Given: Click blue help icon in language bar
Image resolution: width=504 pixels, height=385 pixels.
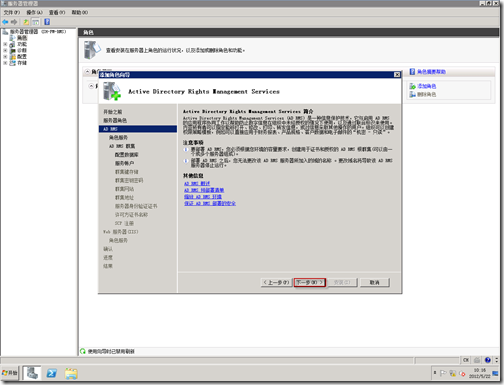Looking at the screenshot, I should pyautogui.click(x=488, y=360).
